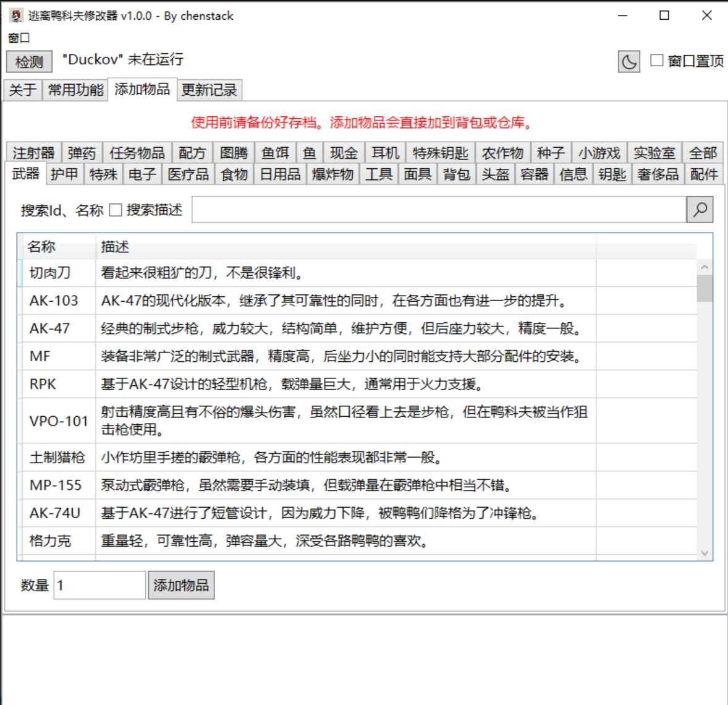Open the 医疗品 category tab
The width and height of the screenshot is (728, 705).
[187, 175]
